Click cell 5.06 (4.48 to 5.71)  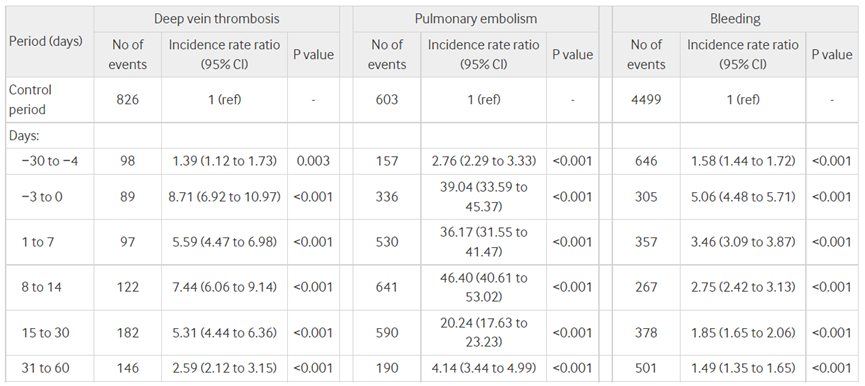click(743, 197)
